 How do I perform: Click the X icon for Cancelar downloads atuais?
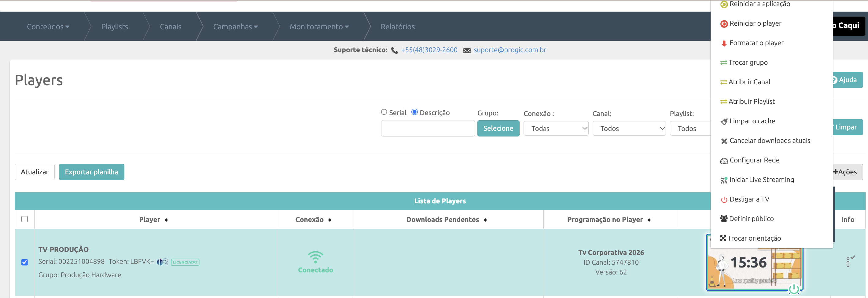click(x=724, y=141)
